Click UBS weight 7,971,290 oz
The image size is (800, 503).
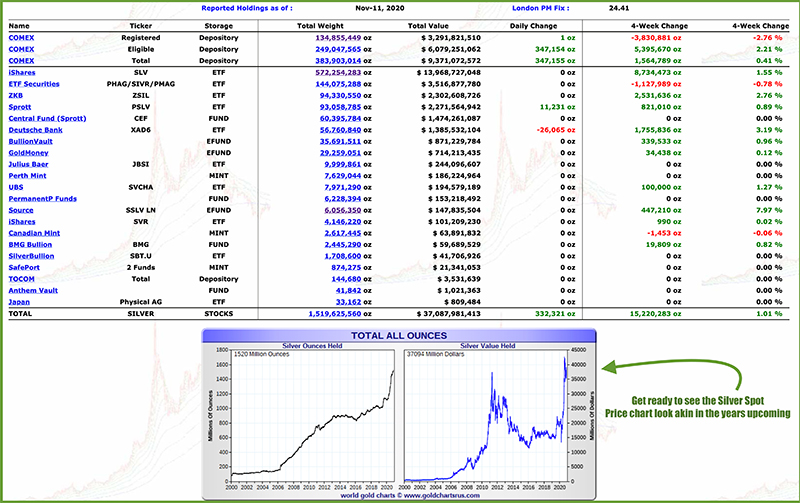pos(343,187)
